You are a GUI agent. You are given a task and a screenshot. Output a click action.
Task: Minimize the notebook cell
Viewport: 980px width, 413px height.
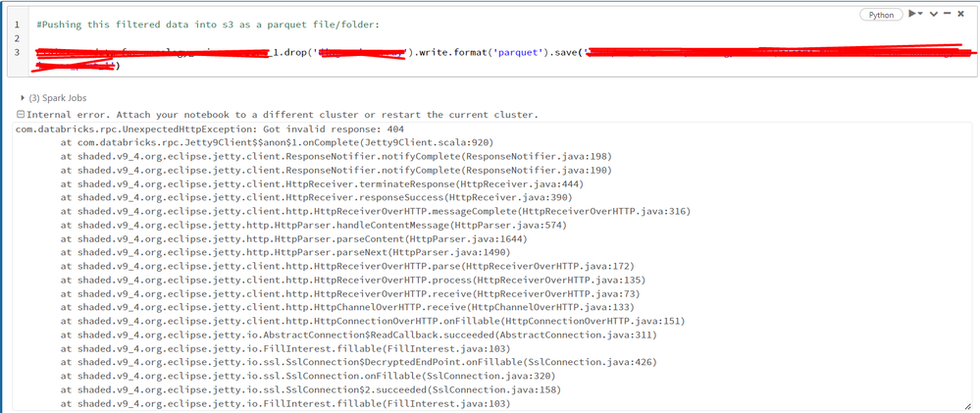(x=947, y=14)
